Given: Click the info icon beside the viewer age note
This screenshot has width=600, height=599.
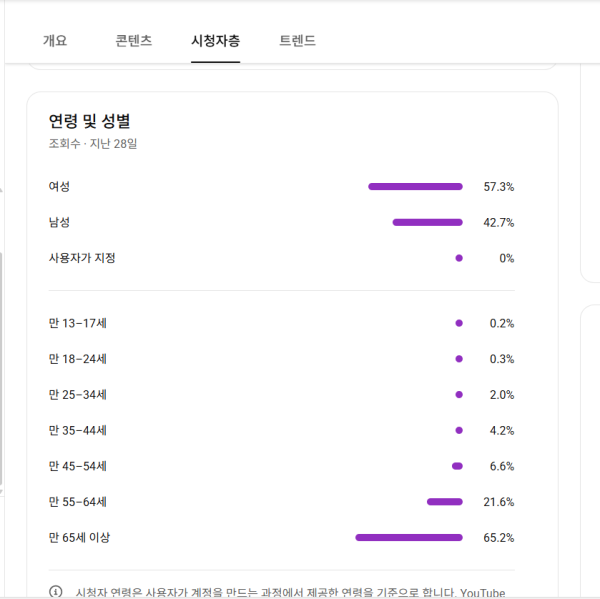Looking at the screenshot, I should click(x=56, y=591).
